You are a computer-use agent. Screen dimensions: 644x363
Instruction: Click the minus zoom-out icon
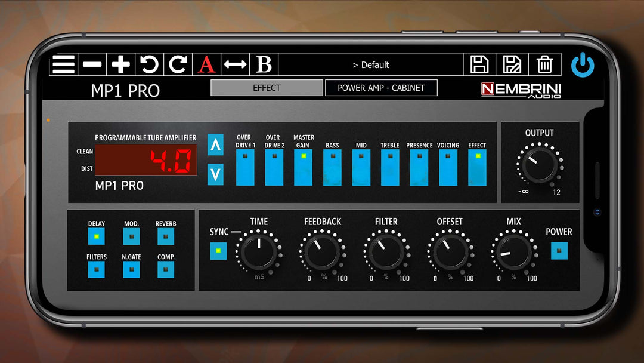[x=92, y=64]
